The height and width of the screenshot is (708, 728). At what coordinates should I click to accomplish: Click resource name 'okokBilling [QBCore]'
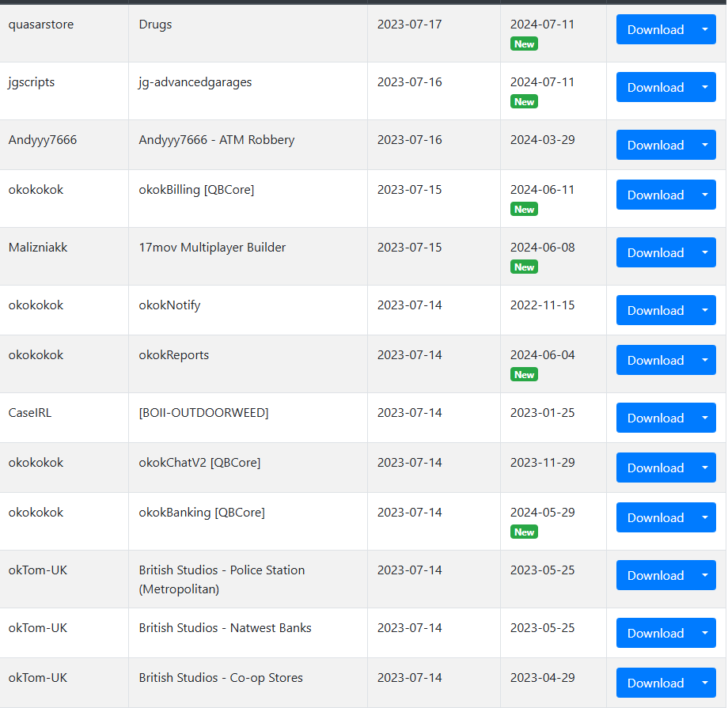coord(196,190)
